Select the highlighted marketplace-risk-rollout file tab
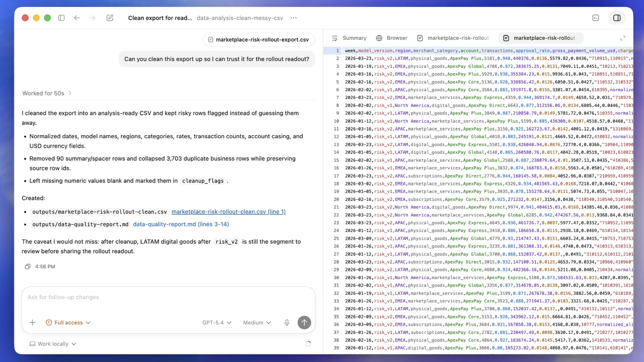The image size is (644, 362). (x=540, y=38)
